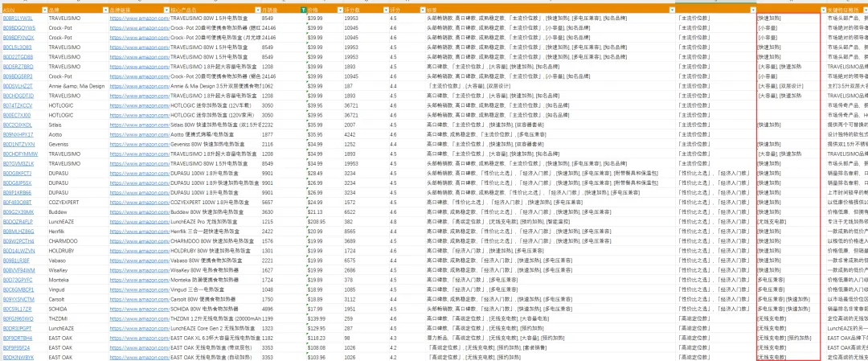Select the Herrfilk brand cell

coord(77,232)
